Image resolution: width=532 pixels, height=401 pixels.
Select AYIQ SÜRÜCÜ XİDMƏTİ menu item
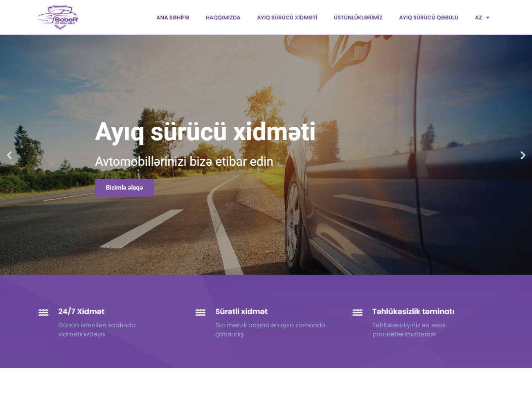coord(287,18)
